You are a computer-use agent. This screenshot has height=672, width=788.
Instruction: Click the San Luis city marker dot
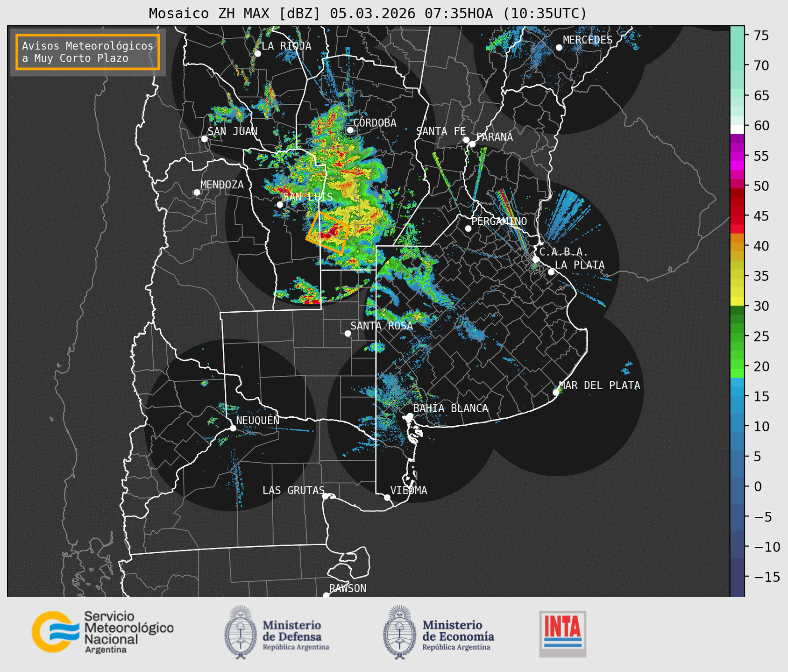click(x=280, y=205)
